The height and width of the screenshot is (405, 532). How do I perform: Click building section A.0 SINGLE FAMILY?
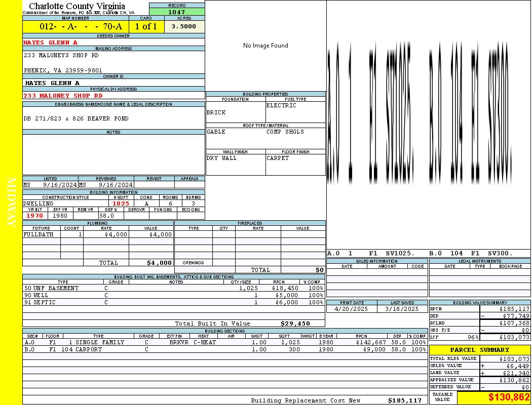(225, 343)
